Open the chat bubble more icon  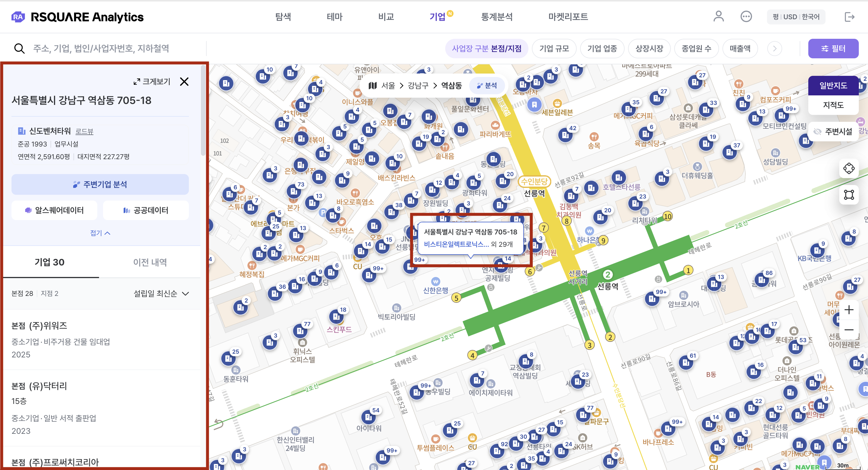coord(746,17)
